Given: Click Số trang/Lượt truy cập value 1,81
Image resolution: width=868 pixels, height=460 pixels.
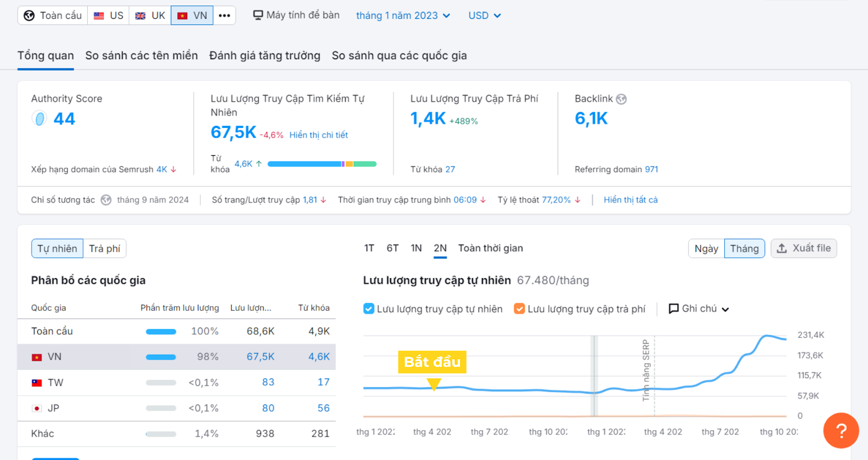Looking at the screenshot, I should pos(310,200).
